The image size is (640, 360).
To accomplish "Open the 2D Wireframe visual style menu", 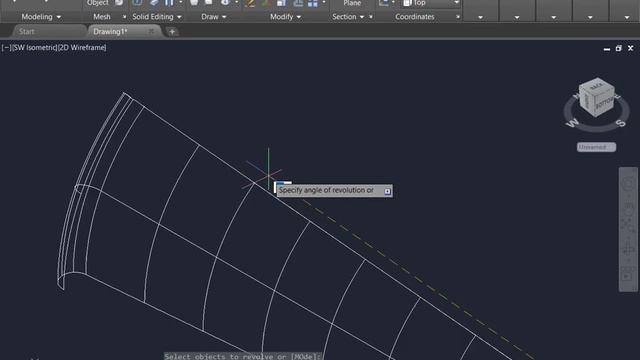I will (x=82, y=47).
